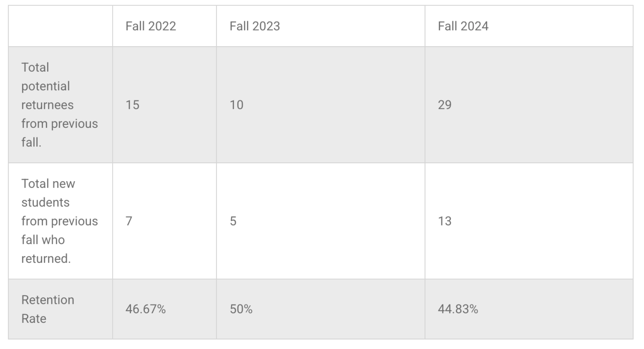
Task: Click the word "returned." in the row label
Action: pyautogui.click(x=46, y=258)
